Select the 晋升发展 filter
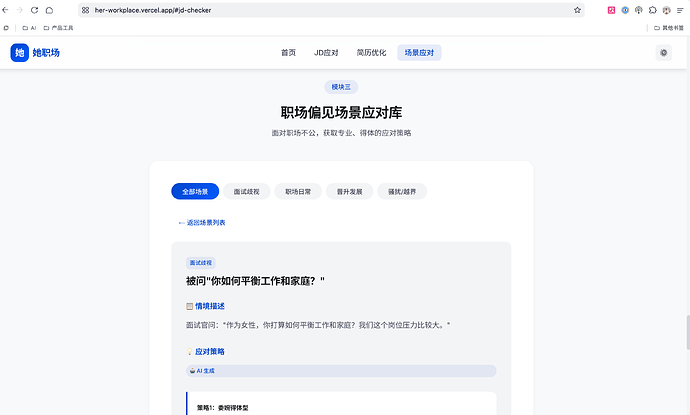Screen dimensions: 690x415 pyautogui.click(x=349, y=191)
